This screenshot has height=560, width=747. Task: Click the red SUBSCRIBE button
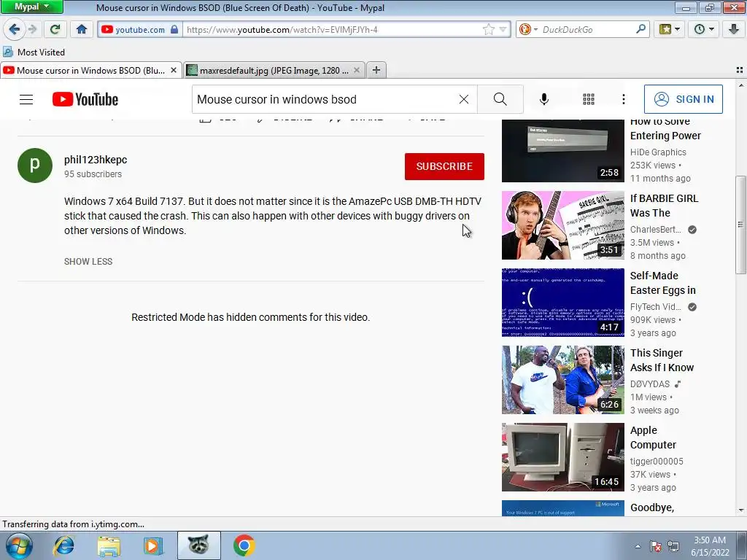(444, 166)
